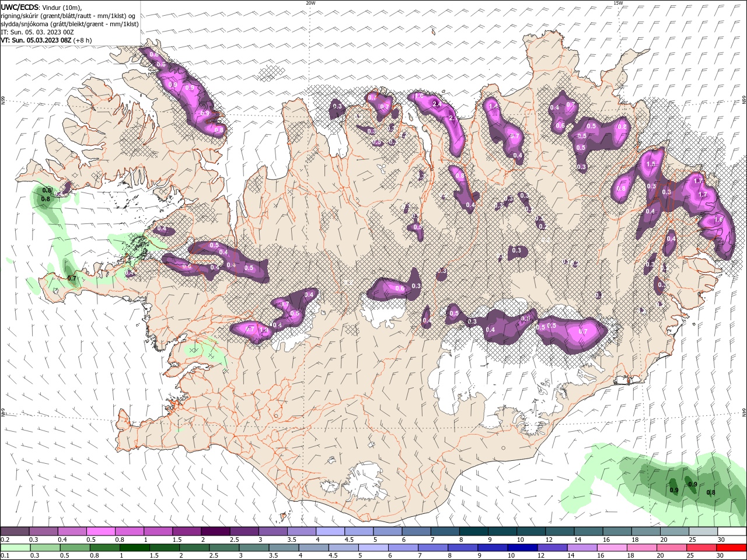The image size is (747, 560).
Task: Click the '1.4' snow value in the northeast
Action: (494, 106)
